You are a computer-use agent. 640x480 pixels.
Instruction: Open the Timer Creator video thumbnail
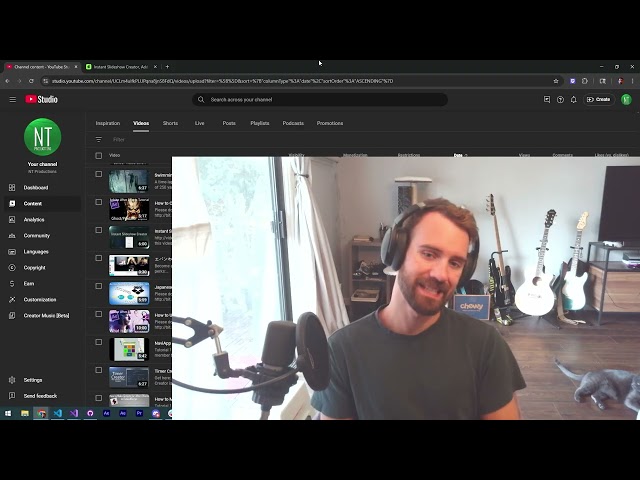129,377
